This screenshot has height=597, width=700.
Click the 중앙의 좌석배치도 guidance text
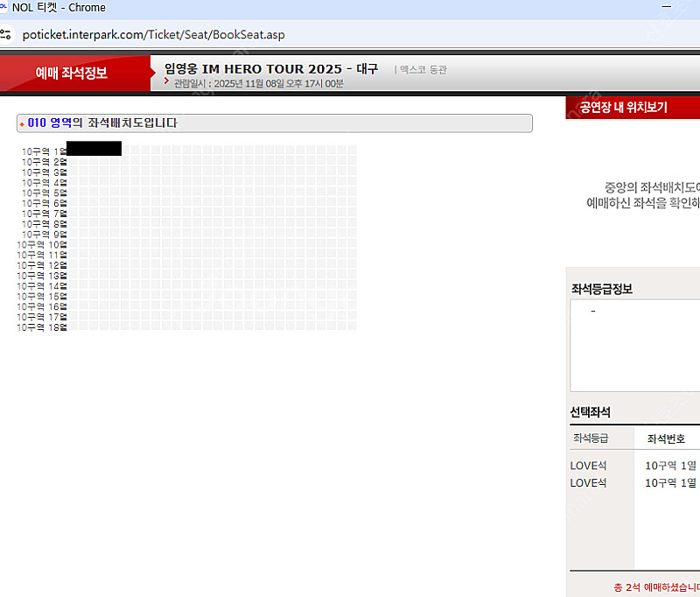tap(643, 195)
